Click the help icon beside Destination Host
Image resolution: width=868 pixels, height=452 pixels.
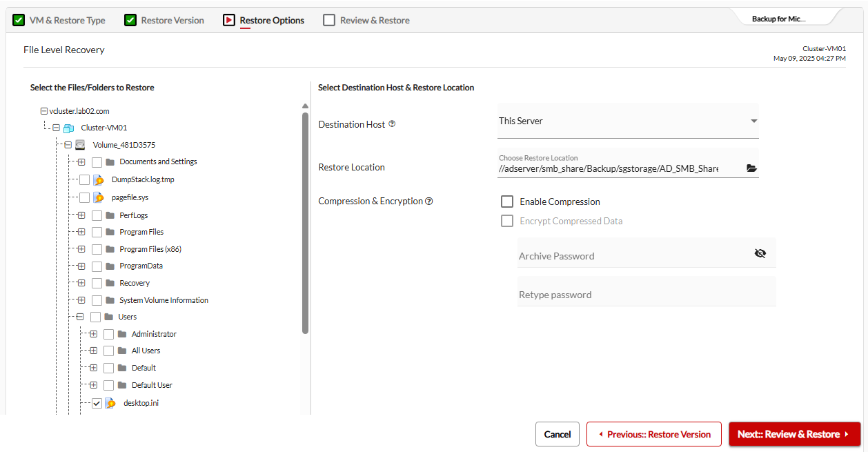(392, 124)
